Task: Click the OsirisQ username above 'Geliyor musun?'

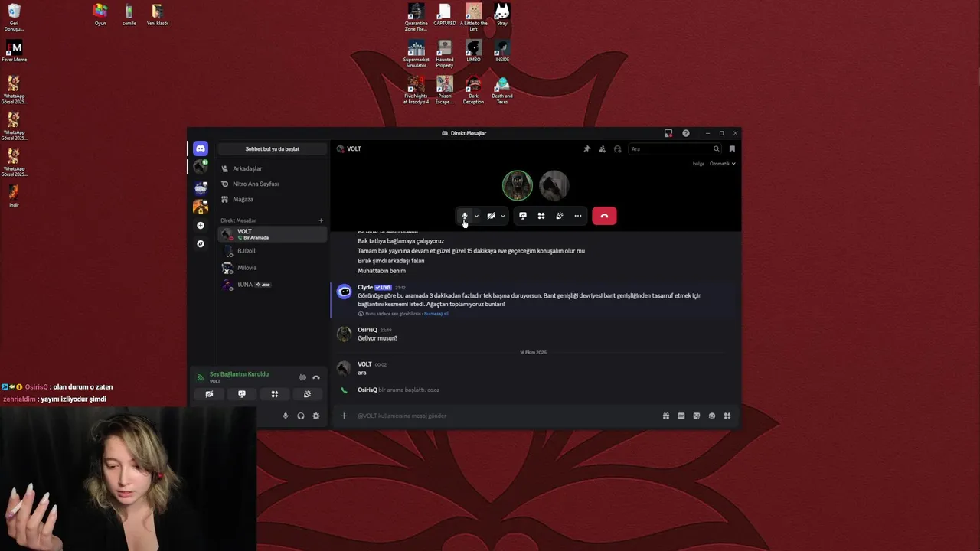Action: click(367, 330)
